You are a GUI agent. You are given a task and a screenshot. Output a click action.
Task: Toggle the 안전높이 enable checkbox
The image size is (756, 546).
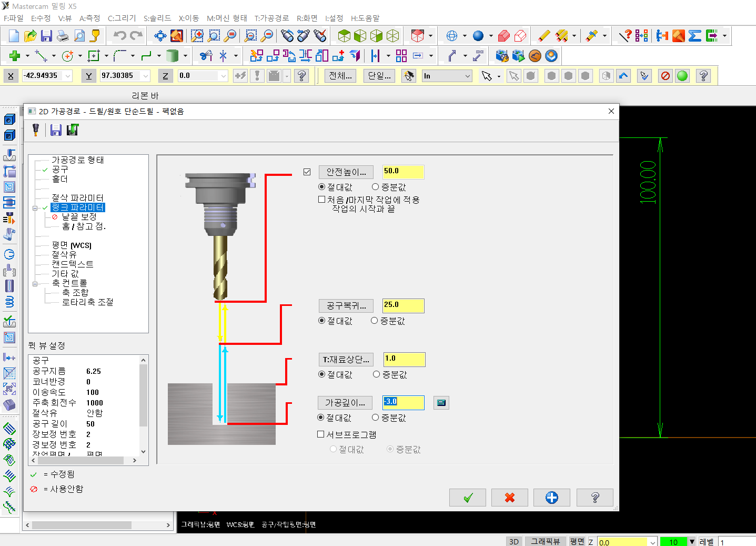(307, 172)
